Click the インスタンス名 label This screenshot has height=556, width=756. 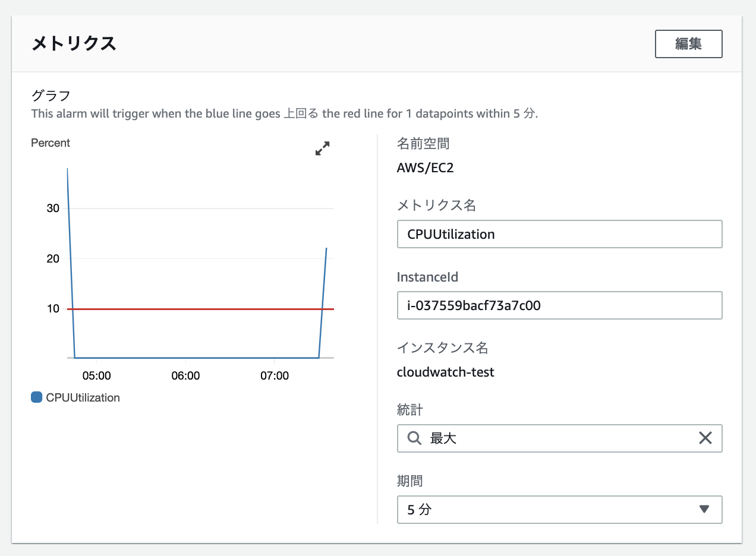(x=442, y=347)
